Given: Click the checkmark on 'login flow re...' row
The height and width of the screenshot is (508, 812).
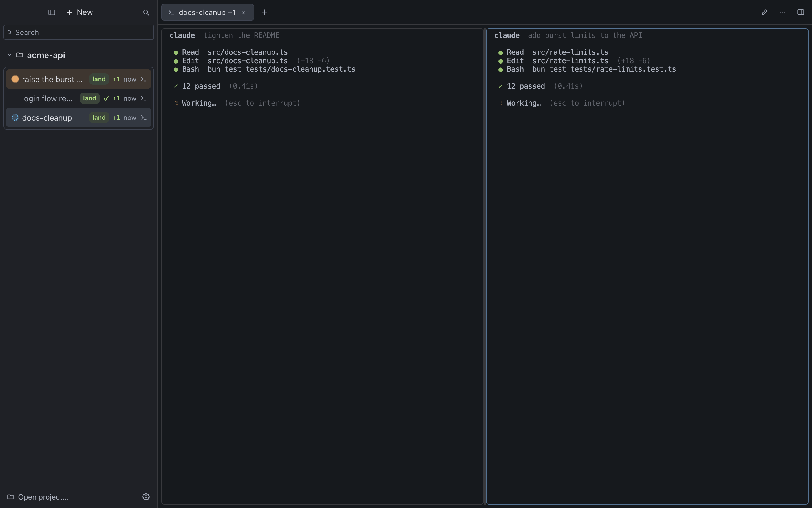Looking at the screenshot, I should point(106,98).
